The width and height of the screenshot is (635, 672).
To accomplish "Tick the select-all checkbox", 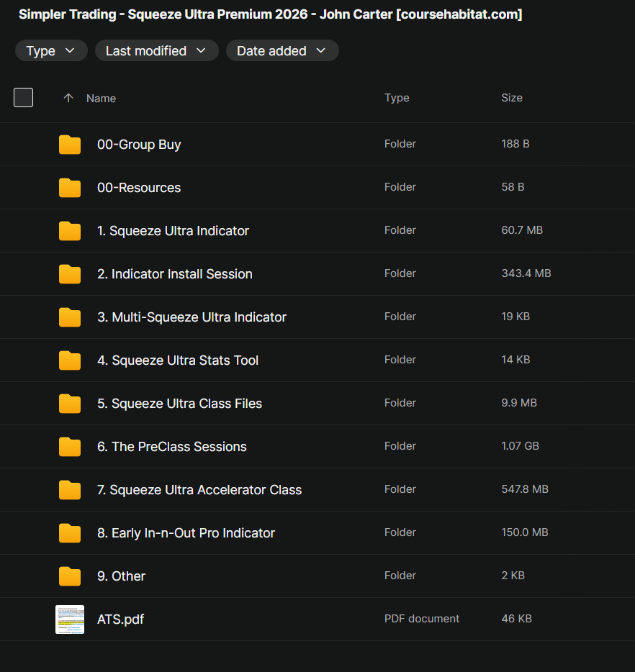I will click(23, 98).
